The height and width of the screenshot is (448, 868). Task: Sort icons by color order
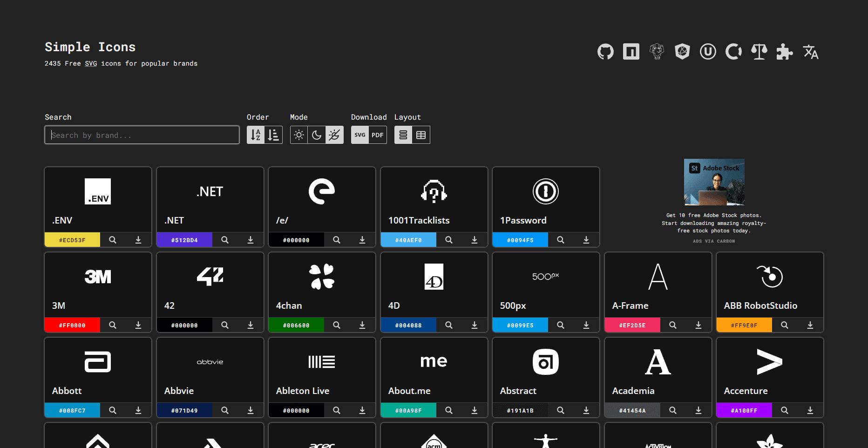[x=273, y=135]
